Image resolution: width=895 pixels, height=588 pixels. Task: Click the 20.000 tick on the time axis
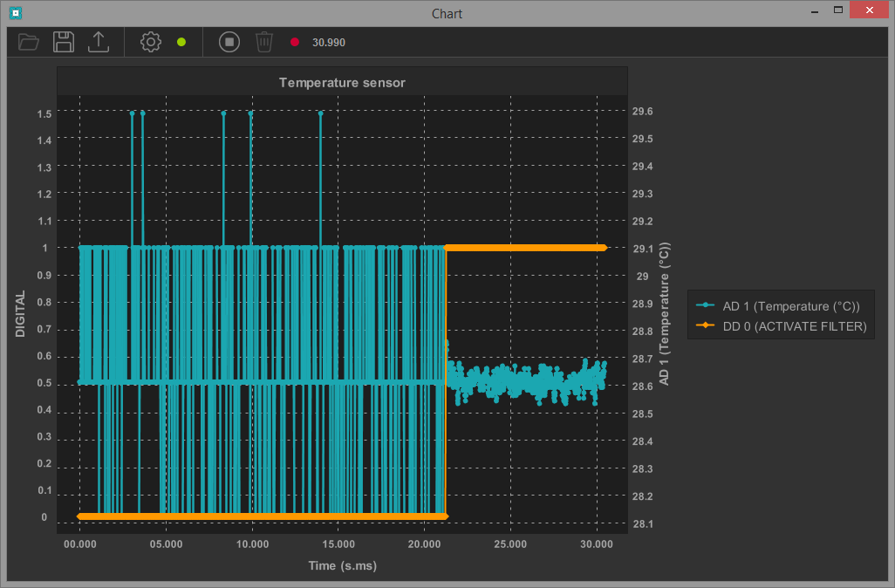(424, 543)
